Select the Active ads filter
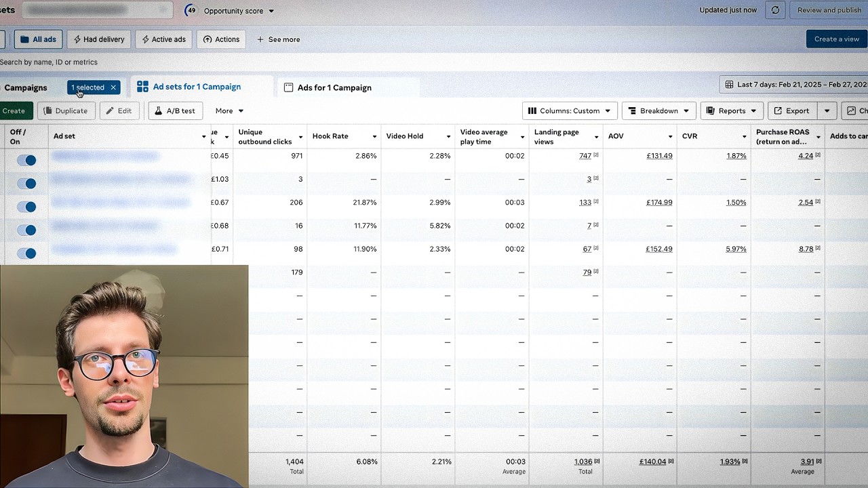 (163, 39)
